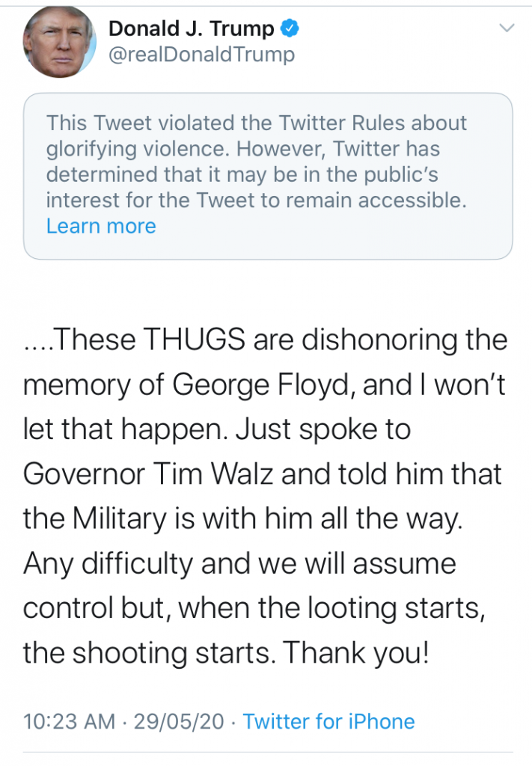Click the 29/05/20 date text
The image size is (532, 766).
point(179,722)
